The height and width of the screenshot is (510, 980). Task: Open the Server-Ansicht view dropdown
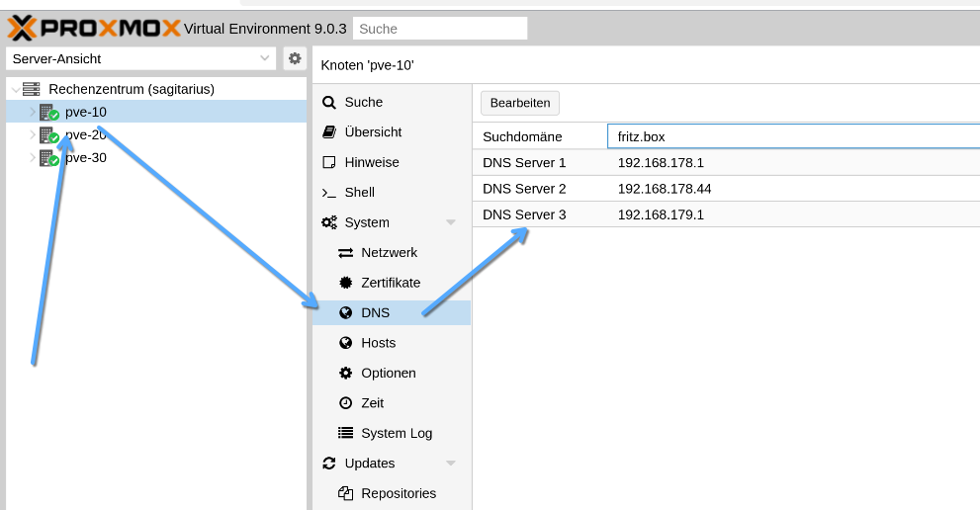140,58
